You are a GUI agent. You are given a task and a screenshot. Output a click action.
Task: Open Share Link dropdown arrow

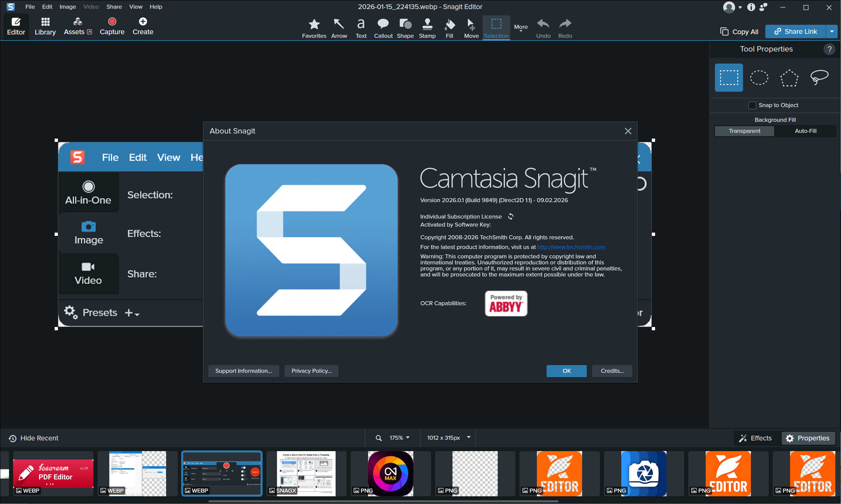coord(832,31)
